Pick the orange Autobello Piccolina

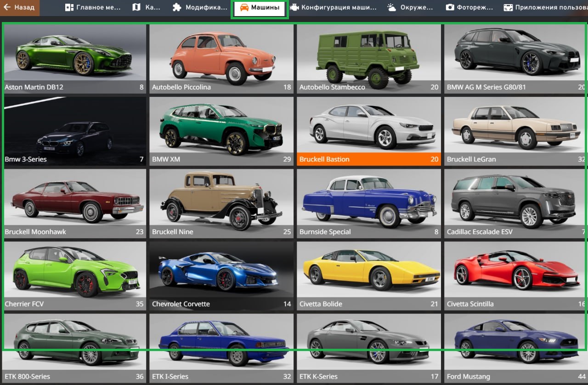pyautogui.click(x=221, y=59)
